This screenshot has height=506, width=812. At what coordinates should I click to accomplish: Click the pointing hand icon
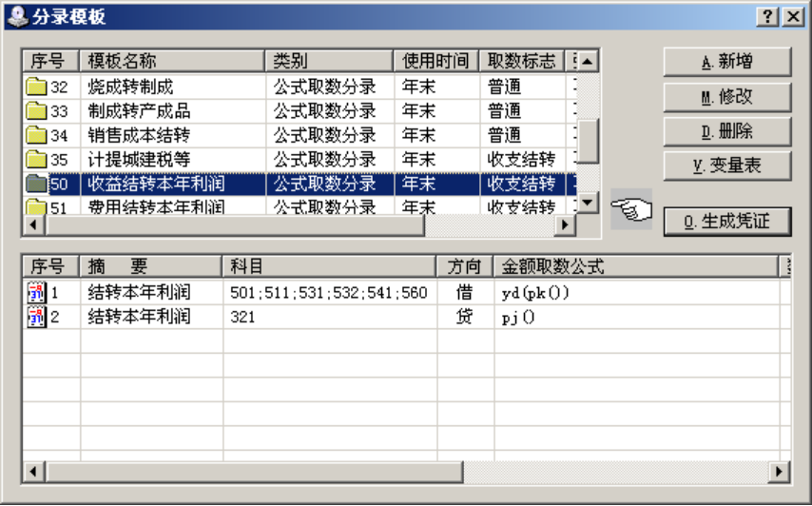pos(631,208)
